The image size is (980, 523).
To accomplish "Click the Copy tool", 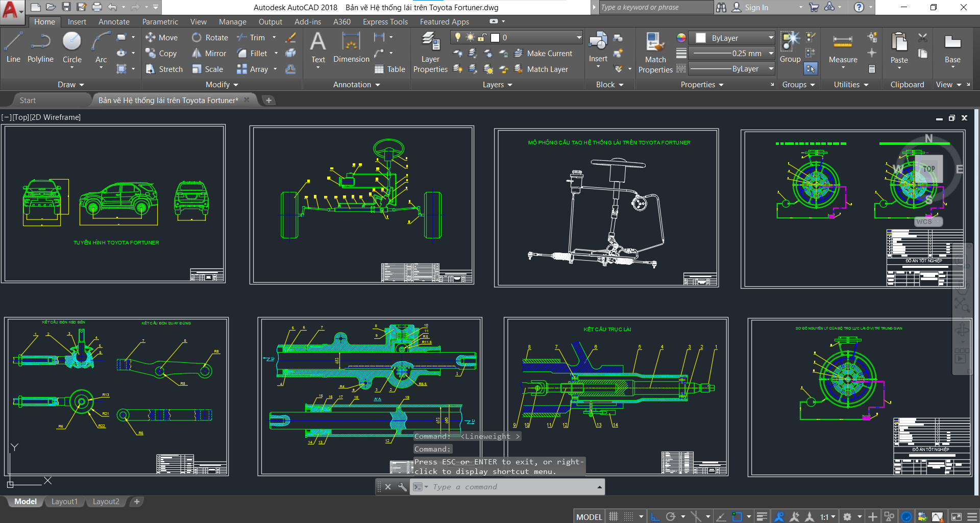I will click(x=161, y=53).
